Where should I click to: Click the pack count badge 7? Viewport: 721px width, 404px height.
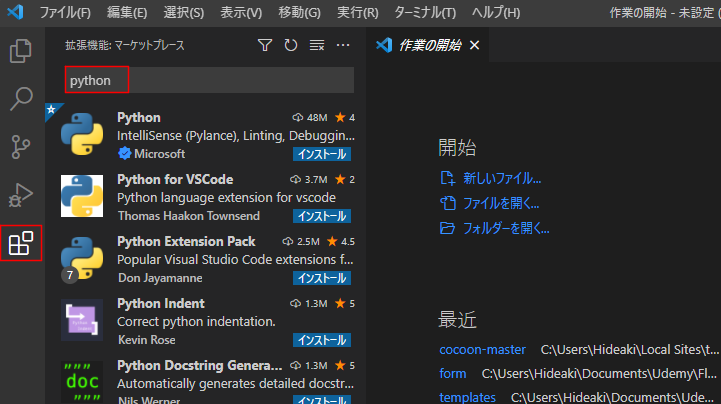tap(69, 275)
